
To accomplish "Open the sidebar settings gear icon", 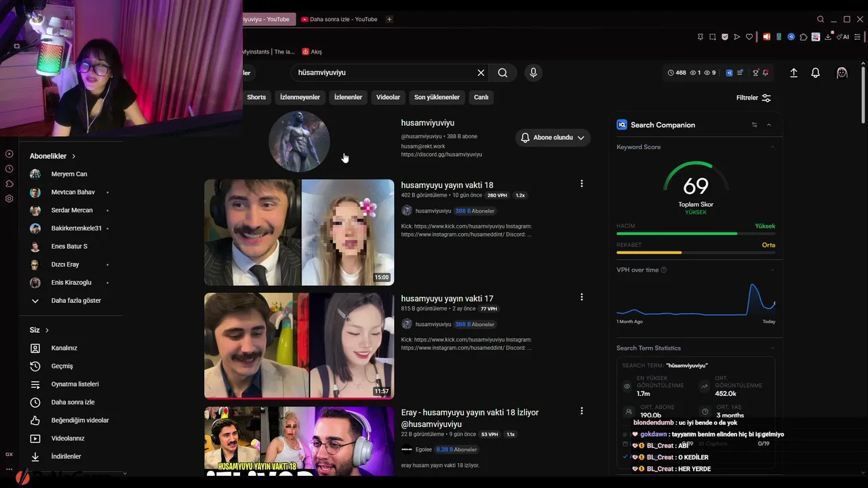I will pyautogui.click(x=9, y=199).
